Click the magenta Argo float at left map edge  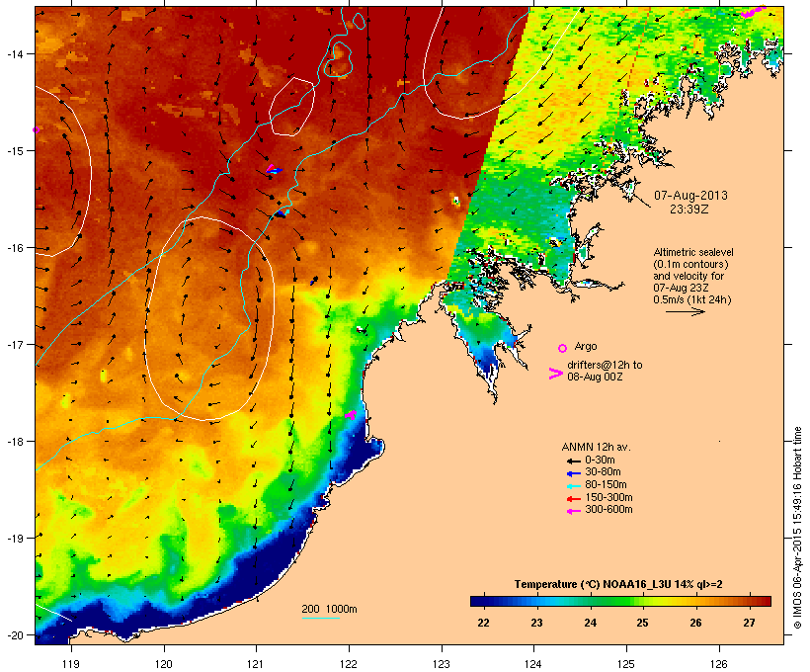[36, 129]
